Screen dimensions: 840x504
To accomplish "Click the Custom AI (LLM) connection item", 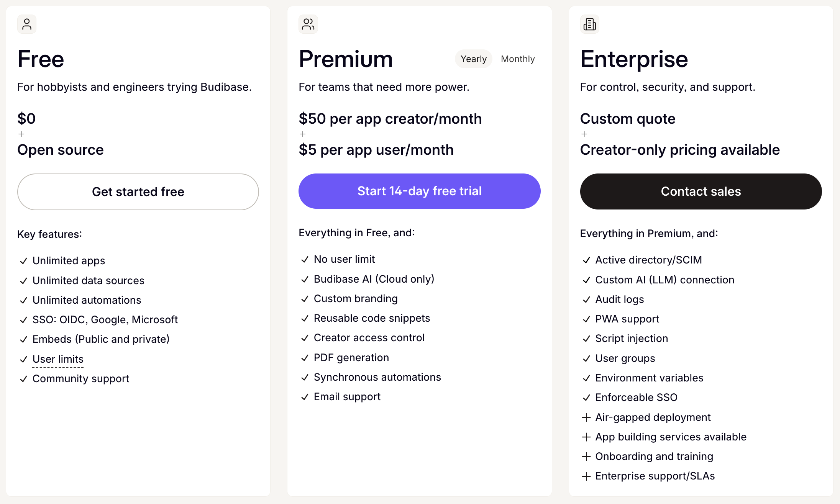I will [664, 280].
